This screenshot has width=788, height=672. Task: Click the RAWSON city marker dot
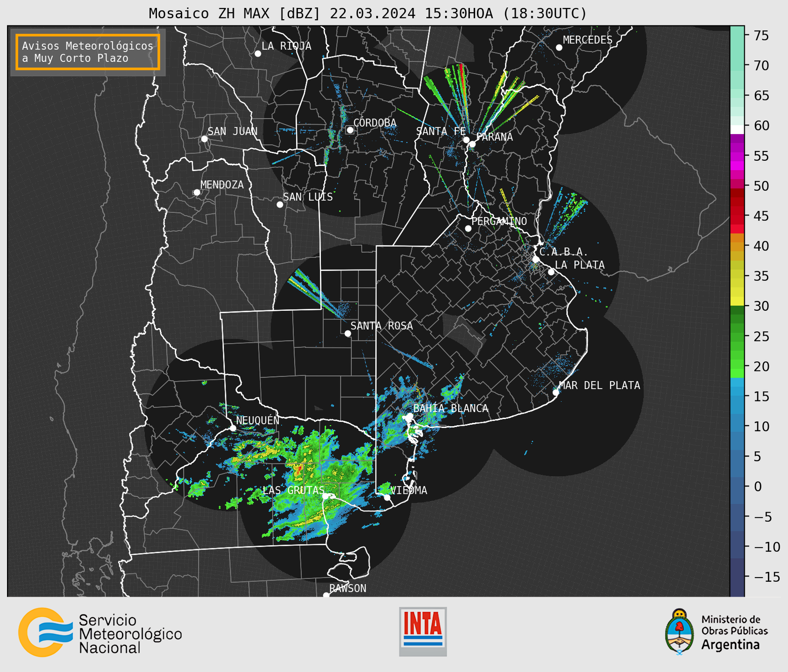click(x=326, y=595)
